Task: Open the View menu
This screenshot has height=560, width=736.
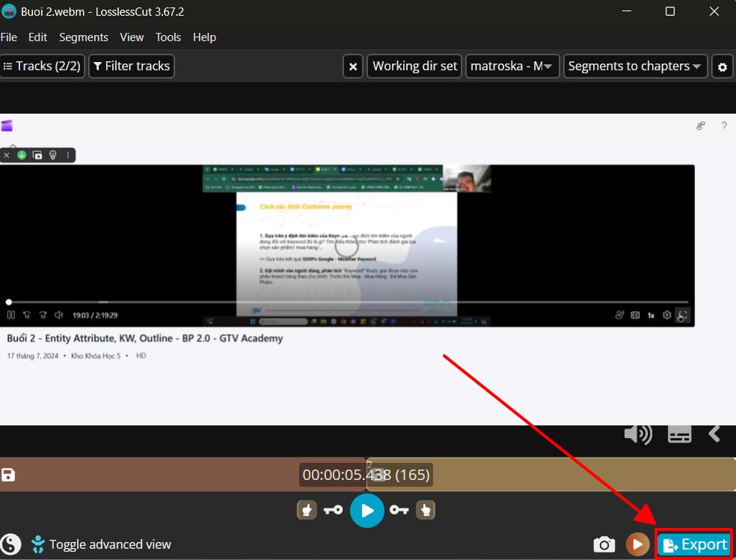Action: point(132,37)
